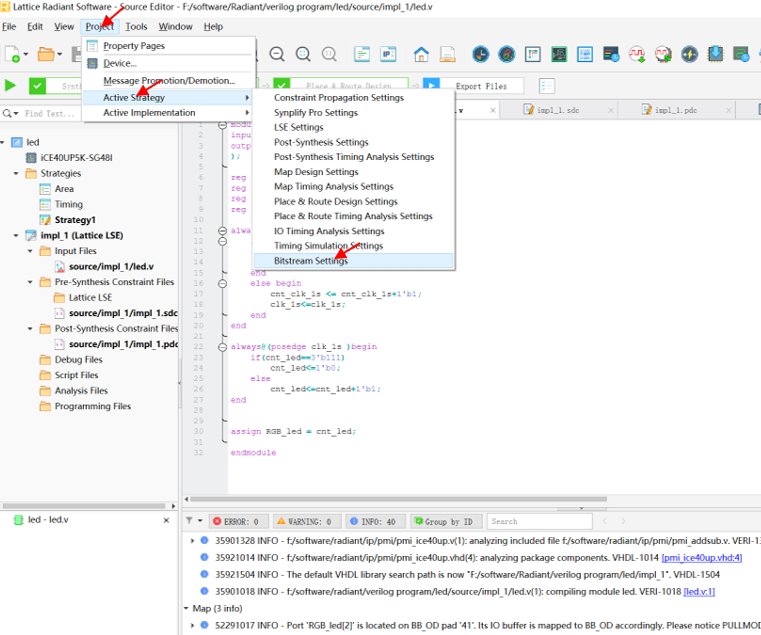Click the Export Files process button
This screenshot has width=761, height=635.
474,86
